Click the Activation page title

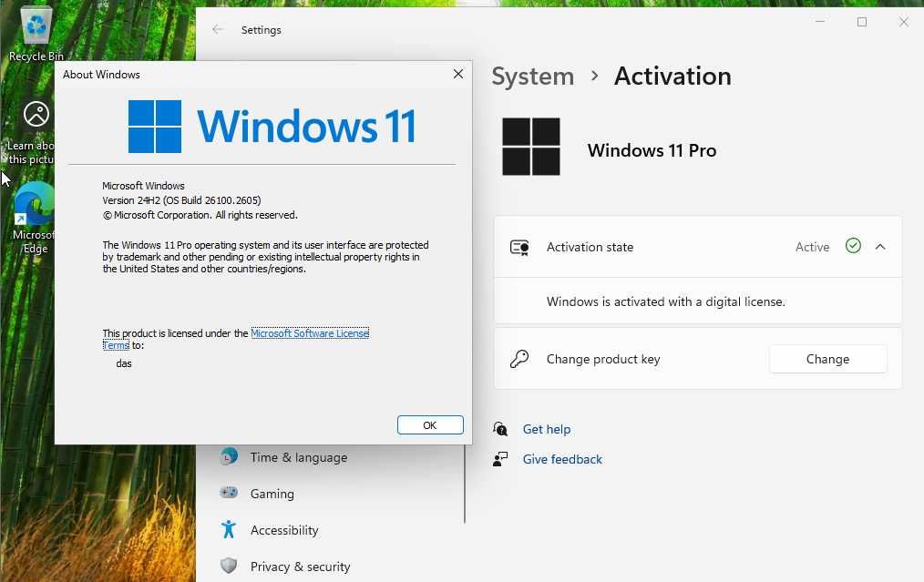point(672,77)
